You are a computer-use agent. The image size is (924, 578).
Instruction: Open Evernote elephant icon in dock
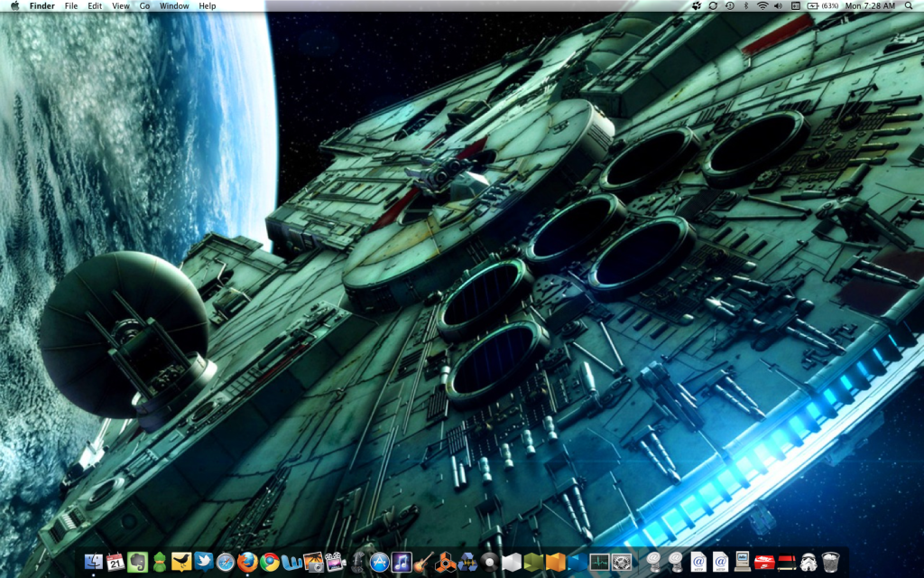coord(137,562)
